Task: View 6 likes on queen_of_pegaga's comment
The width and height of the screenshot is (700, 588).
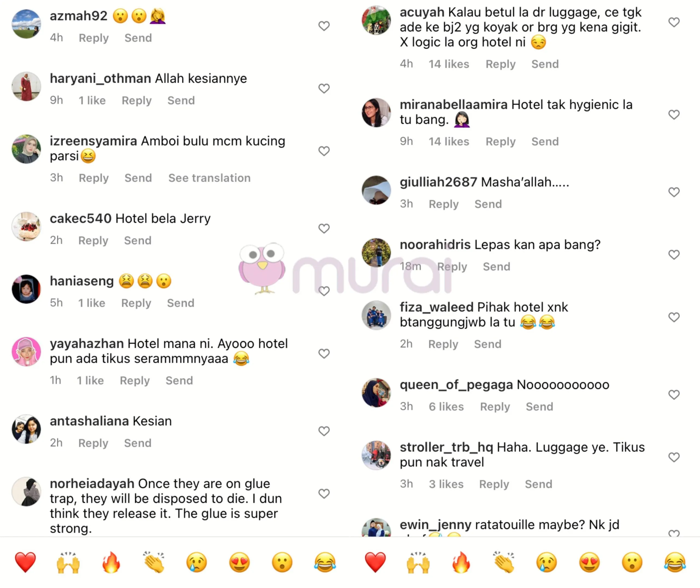Action: pyautogui.click(x=446, y=407)
